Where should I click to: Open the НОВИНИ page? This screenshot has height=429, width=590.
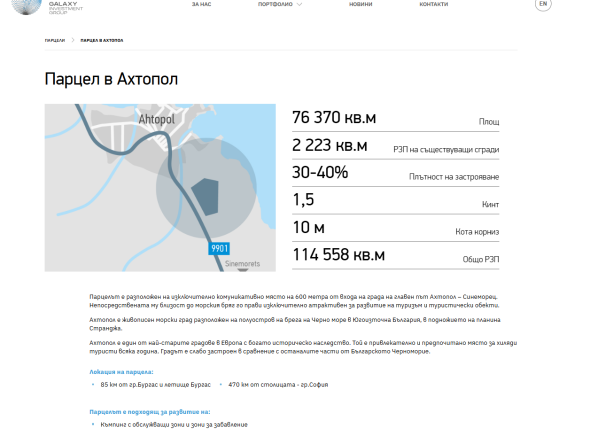pos(360,4)
